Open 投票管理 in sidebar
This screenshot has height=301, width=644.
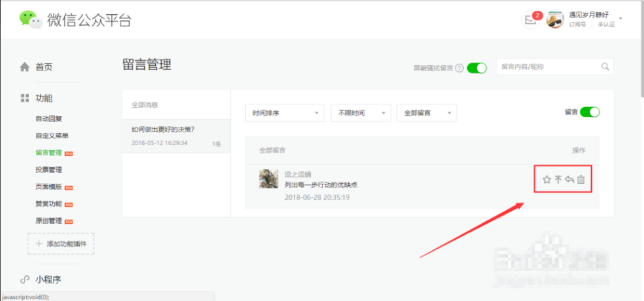(49, 169)
